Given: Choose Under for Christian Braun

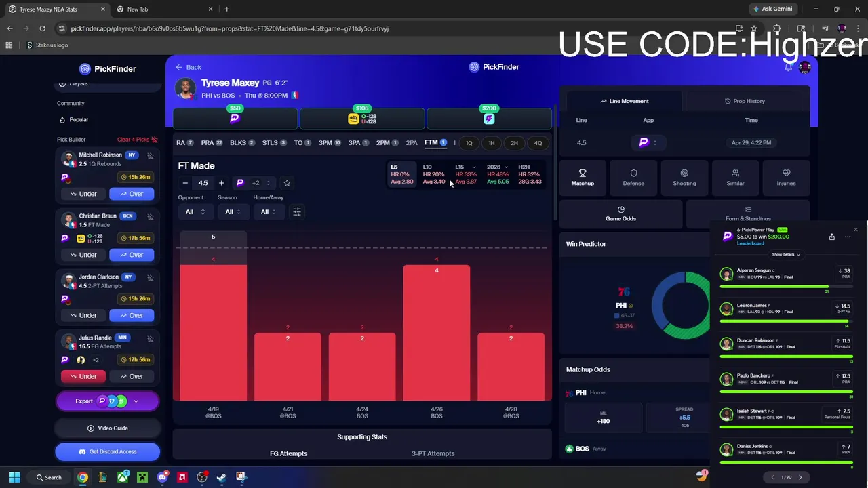Looking at the screenshot, I should [83, 255].
